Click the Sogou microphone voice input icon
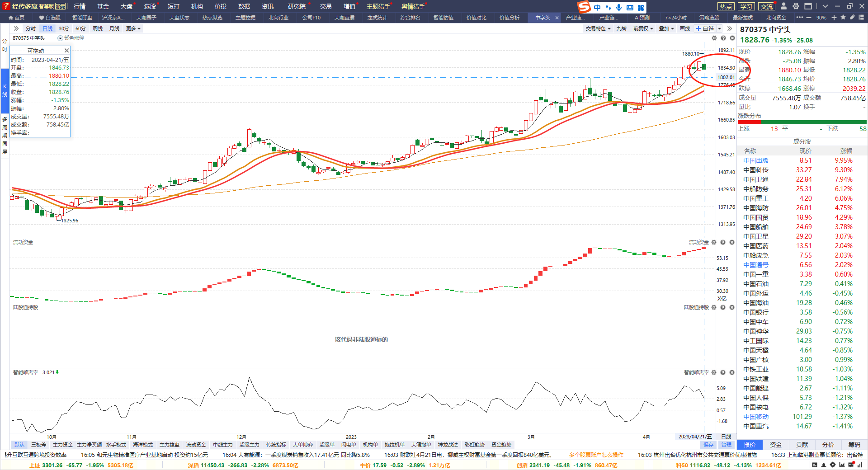The image size is (868, 470). point(618,7)
